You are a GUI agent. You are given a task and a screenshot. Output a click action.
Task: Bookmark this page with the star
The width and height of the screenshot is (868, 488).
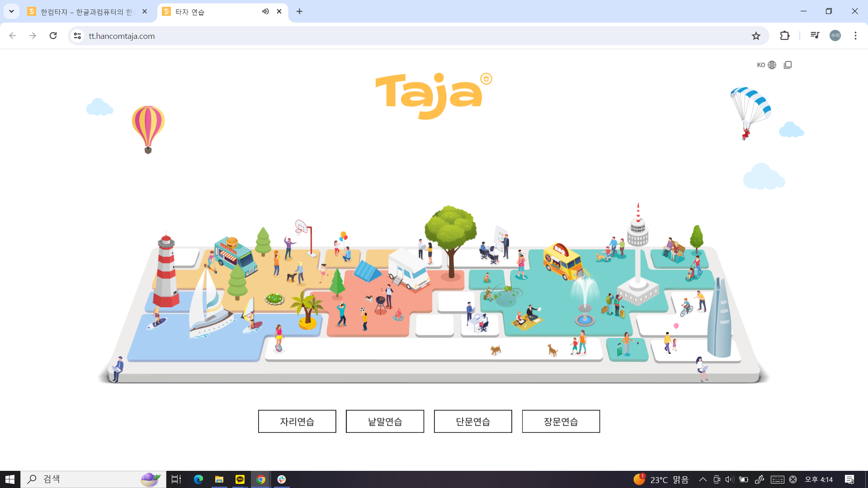coord(756,36)
